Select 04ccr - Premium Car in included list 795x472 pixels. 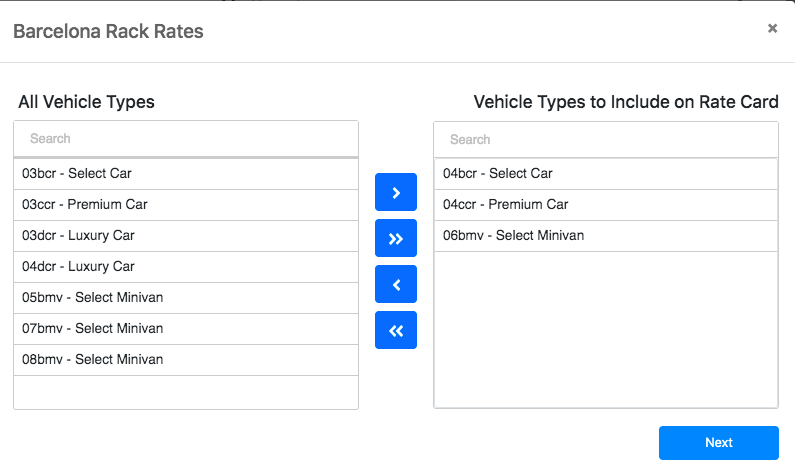606,205
